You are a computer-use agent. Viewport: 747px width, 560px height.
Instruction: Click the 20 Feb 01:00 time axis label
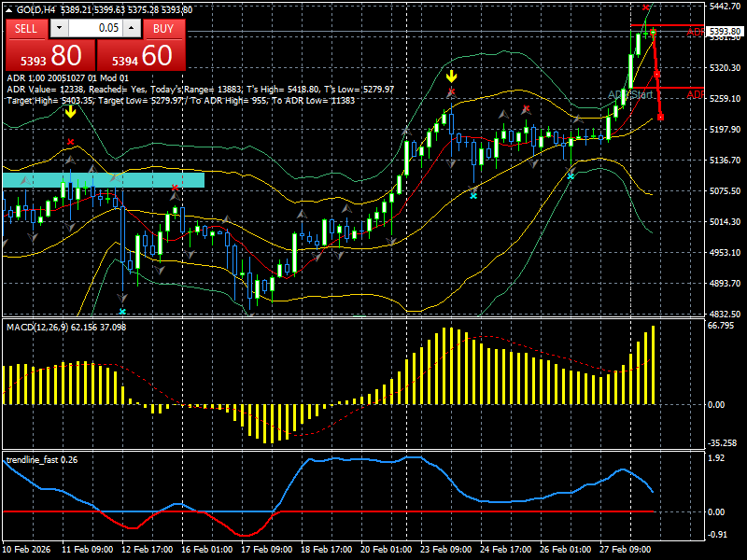(387, 550)
